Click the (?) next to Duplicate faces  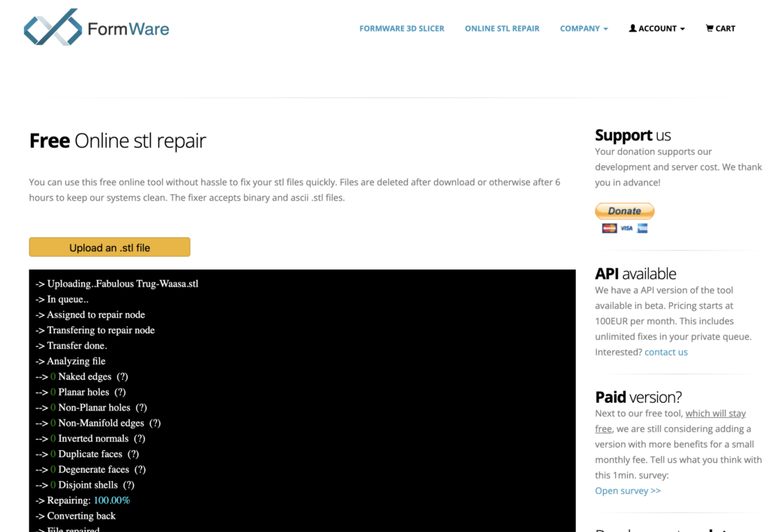(x=133, y=454)
